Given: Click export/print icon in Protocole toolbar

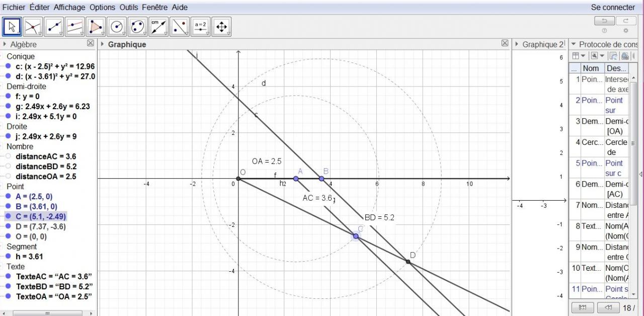Looking at the screenshot, I should (x=624, y=56).
